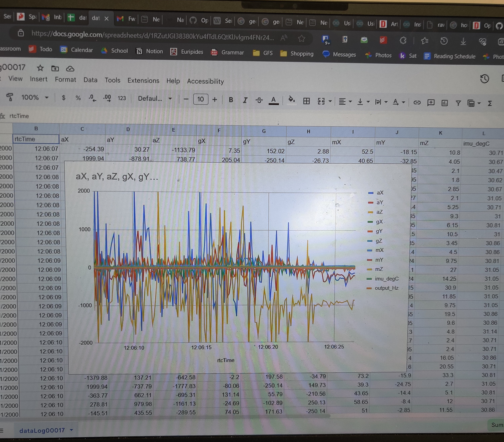Open the Grammar bookmark
Viewport: 504px width, 442px height.
point(227,52)
